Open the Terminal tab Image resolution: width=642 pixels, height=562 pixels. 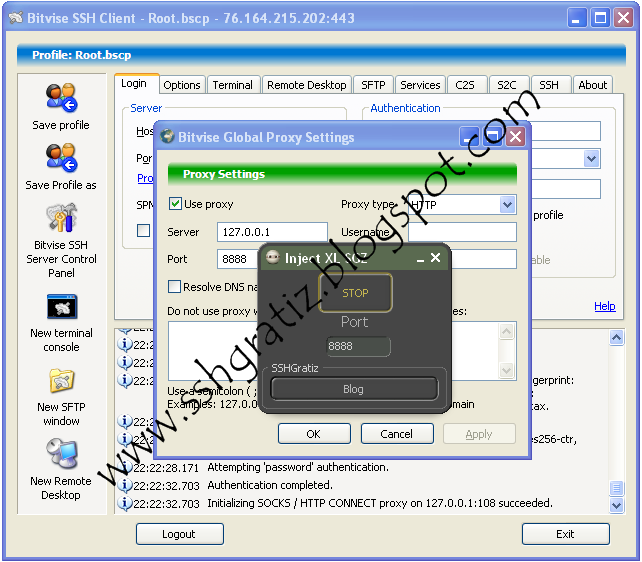point(233,85)
